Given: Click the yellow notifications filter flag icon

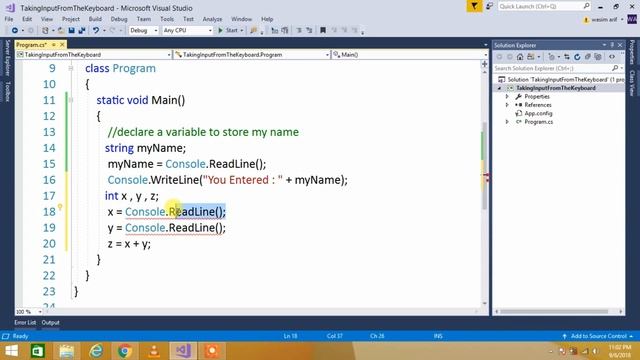Looking at the screenshot, I should [474, 6].
